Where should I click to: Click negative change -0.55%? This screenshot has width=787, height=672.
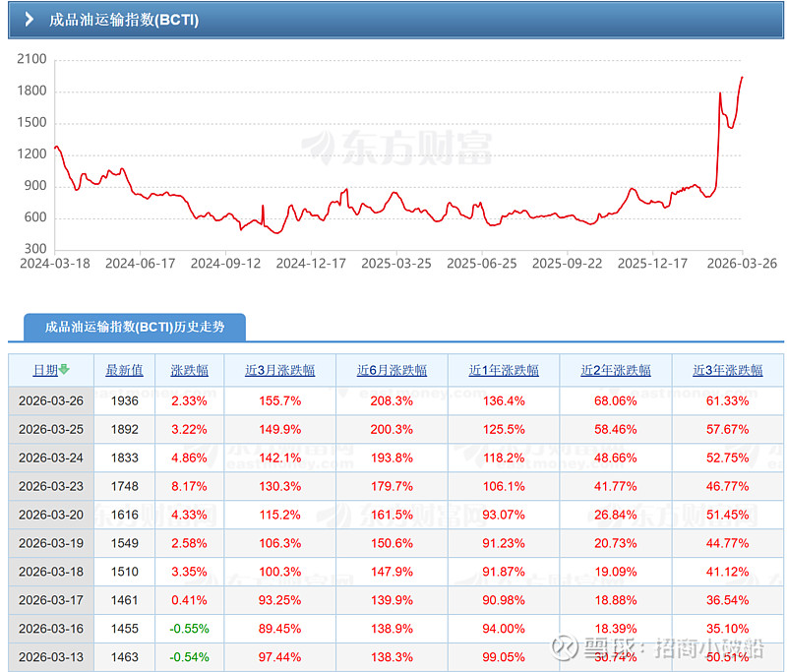pyautogui.click(x=189, y=629)
